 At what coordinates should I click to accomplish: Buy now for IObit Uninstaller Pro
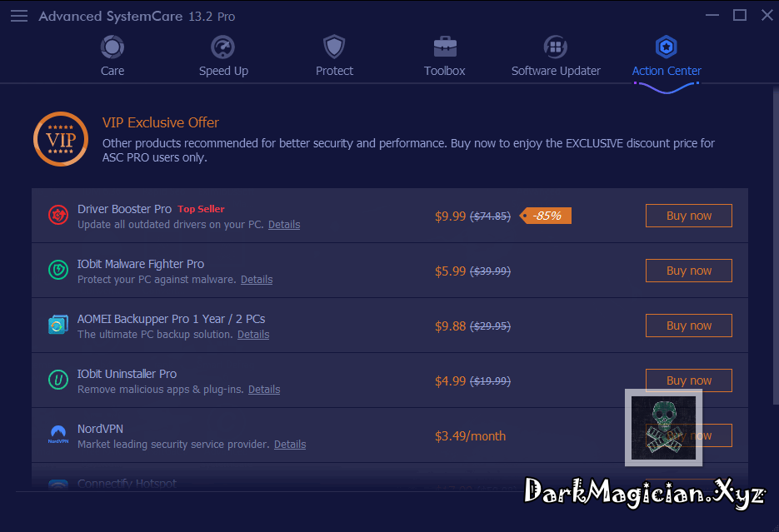(x=688, y=380)
